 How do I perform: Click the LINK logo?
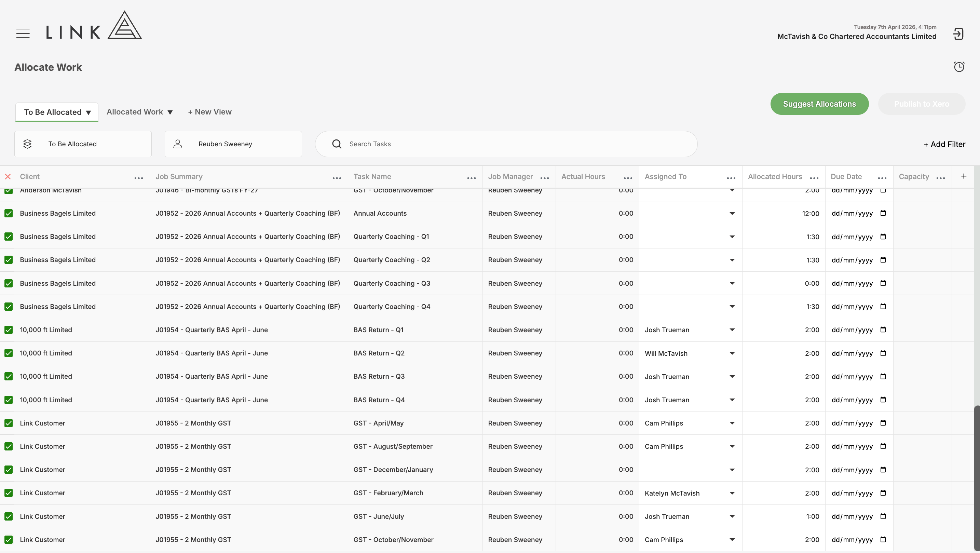click(x=94, y=25)
